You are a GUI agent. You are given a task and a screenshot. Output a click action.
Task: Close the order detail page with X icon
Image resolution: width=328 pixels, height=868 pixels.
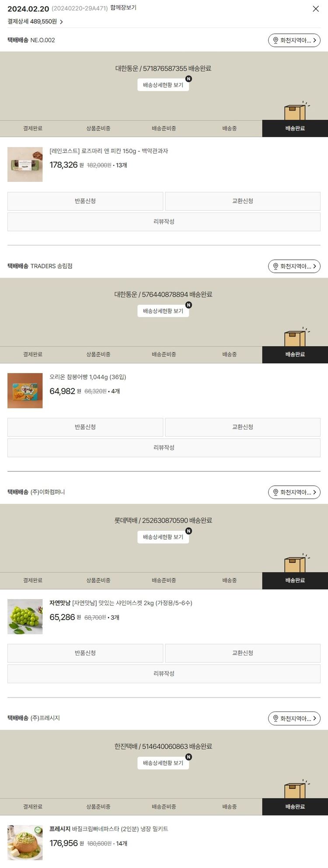316,9
